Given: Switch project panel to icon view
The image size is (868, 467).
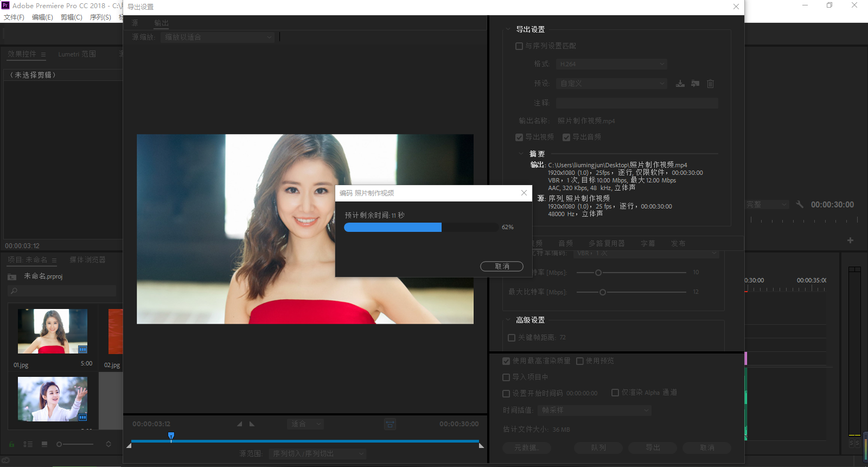Looking at the screenshot, I should pos(44,444).
